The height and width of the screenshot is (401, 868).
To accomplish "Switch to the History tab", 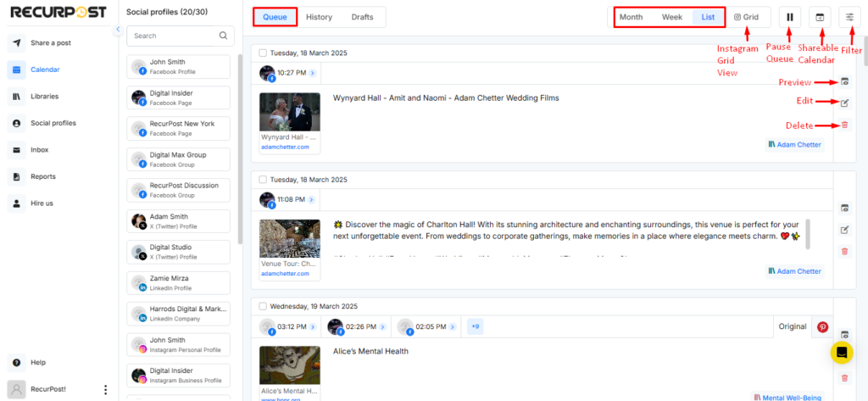I will (x=319, y=17).
